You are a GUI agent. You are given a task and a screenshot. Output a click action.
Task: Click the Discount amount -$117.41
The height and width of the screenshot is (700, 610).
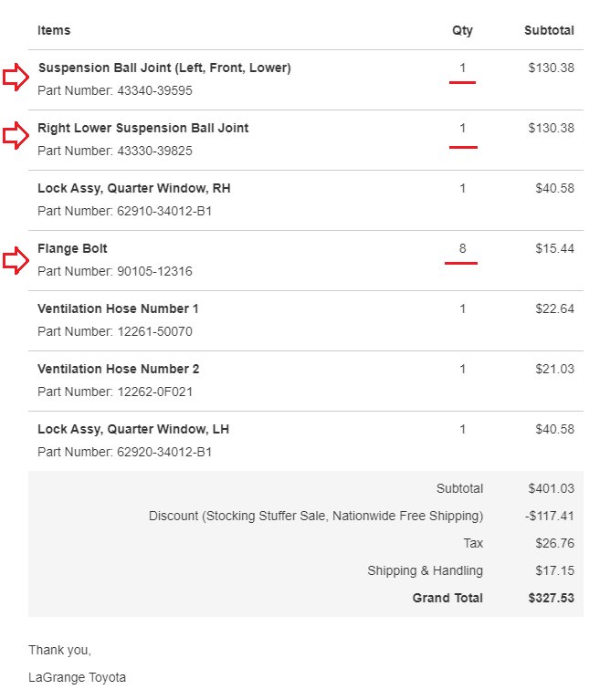tap(550, 516)
